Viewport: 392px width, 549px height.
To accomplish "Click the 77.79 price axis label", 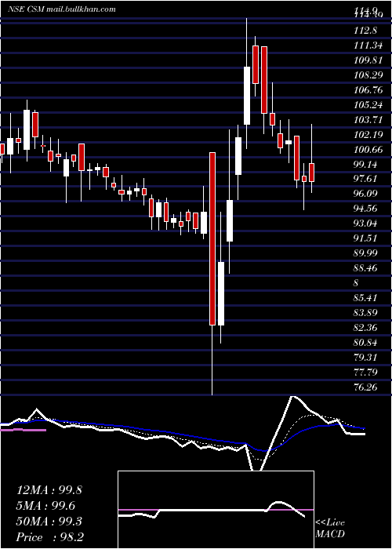I will point(365,373).
